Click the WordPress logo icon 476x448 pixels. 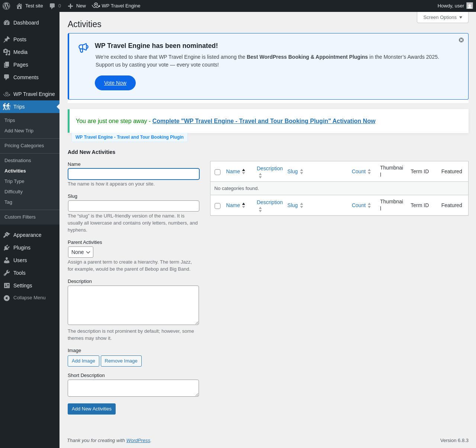[6, 6]
